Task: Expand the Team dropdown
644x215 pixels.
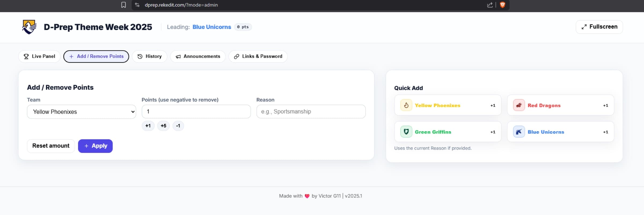Action: click(x=82, y=112)
